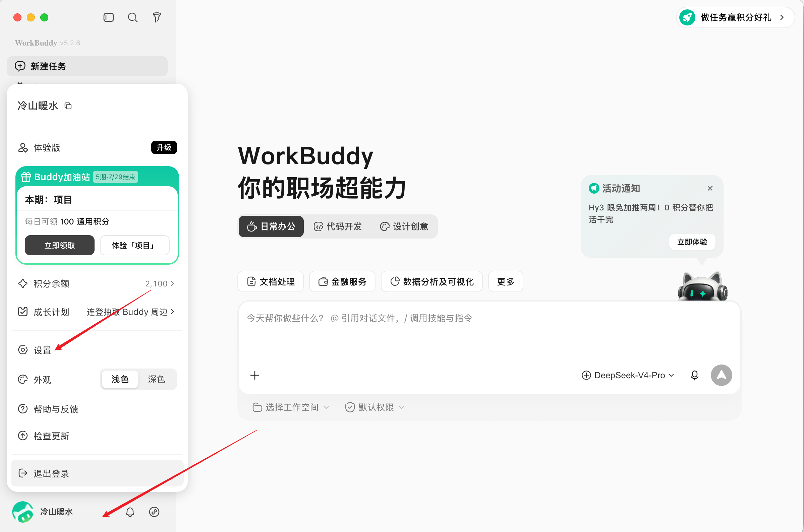Screen dimensions: 804x532
Task: Open the 选择工作空间 dropdown
Action: click(291, 407)
